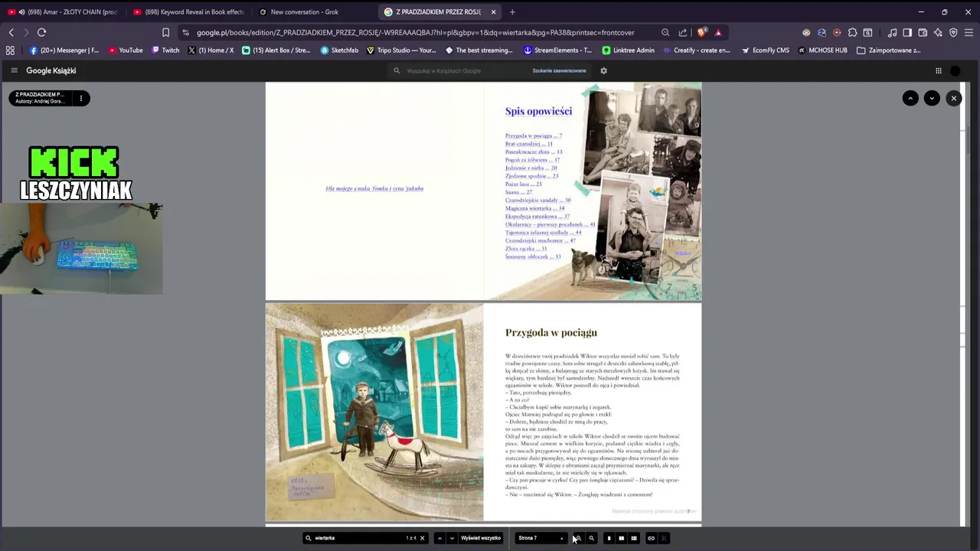Switch to thumbnail grid view
This screenshot has height=551, width=980.
coord(634,538)
